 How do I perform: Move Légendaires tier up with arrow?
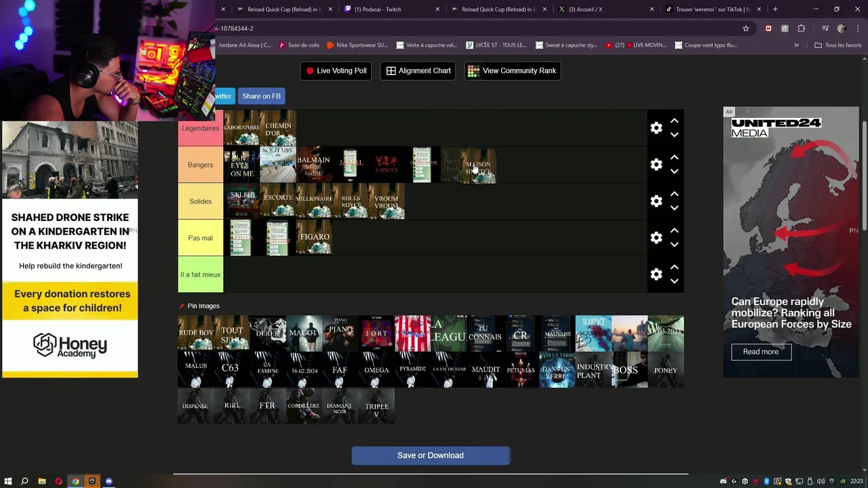point(674,121)
